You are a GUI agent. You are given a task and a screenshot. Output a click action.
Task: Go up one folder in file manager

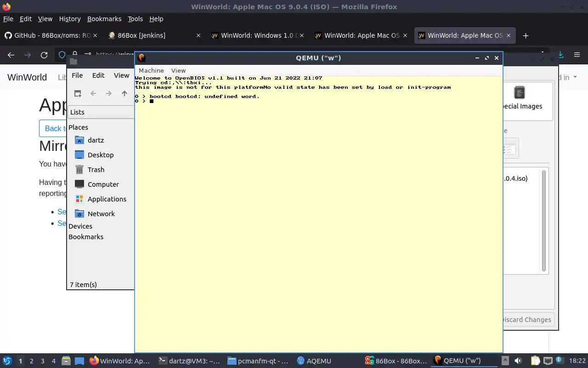point(124,93)
